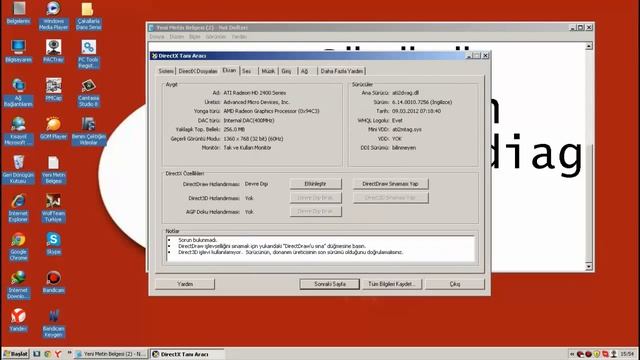This screenshot has width=640, height=360.
Task: Click the DirectDraw Sınaması Yap button
Action: [x=391, y=184]
